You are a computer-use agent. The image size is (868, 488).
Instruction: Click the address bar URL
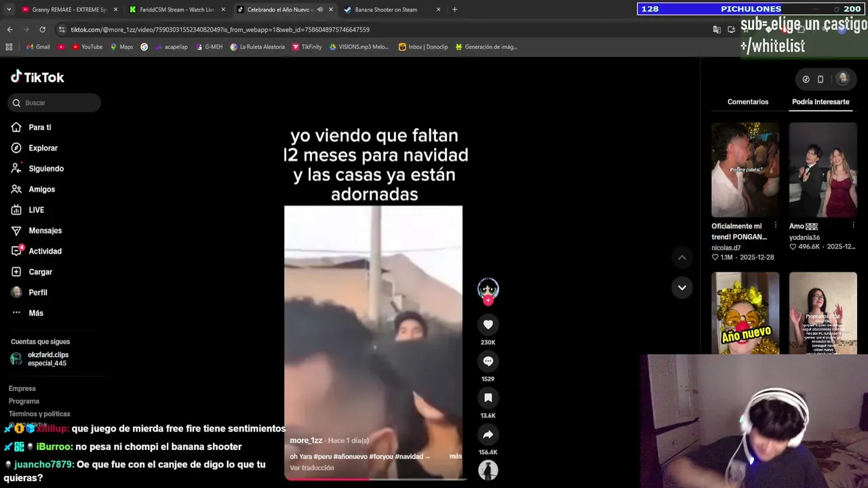coord(220,30)
